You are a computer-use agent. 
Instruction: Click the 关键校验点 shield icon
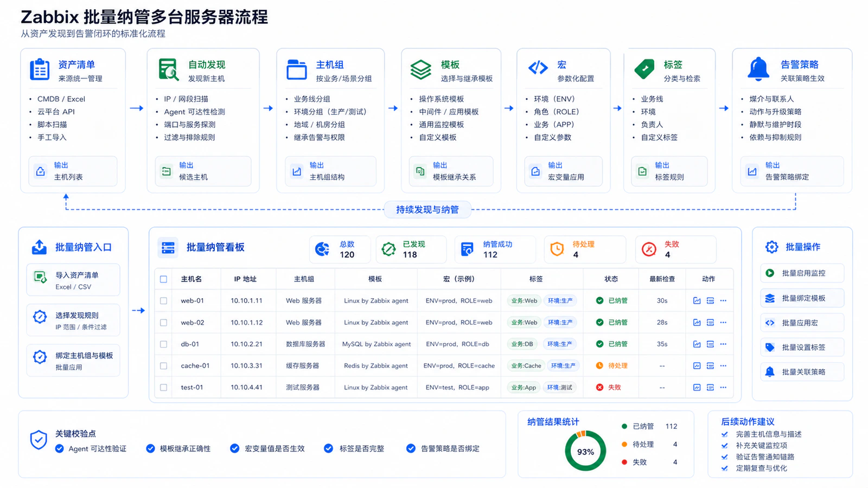[x=39, y=440]
